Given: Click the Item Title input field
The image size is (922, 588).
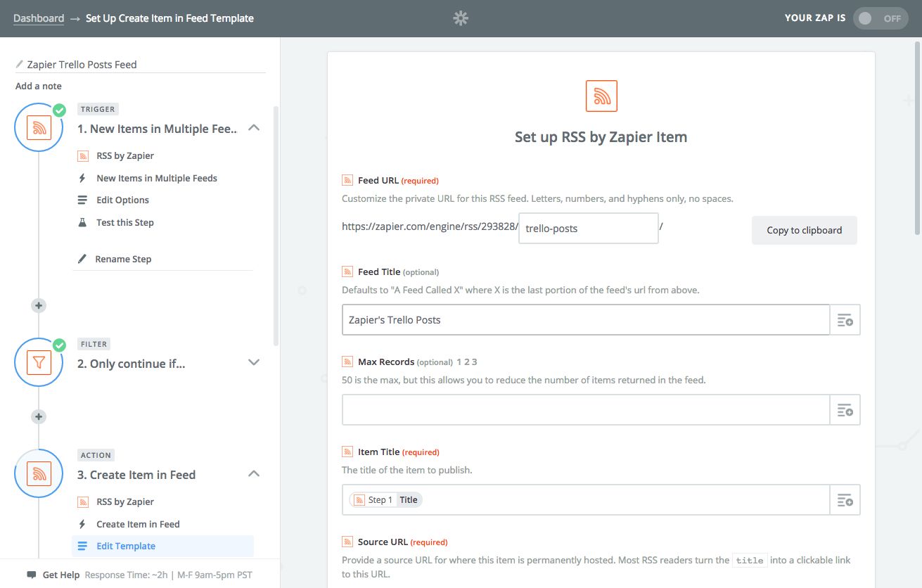Looking at the screenshot, I should tap(586, 500).
